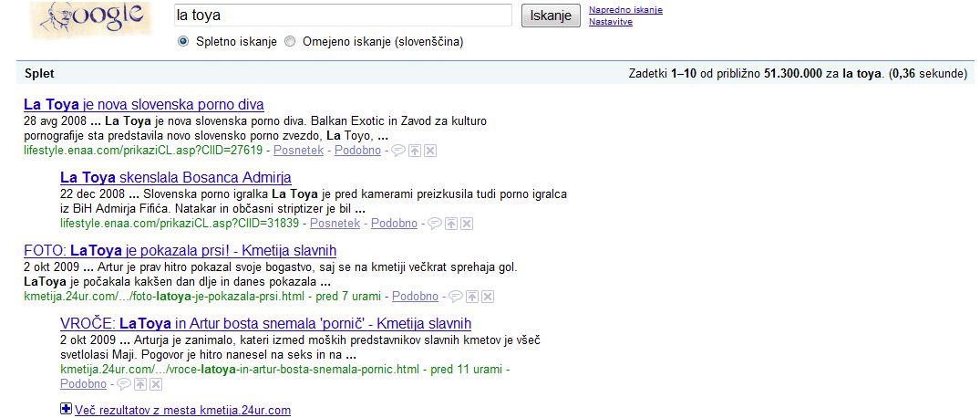The width and height of the screenshot is (980, 418).
Task: Select 'Omejeno iskanje (slovenščina)' radio option
Action: coord(291,41)
